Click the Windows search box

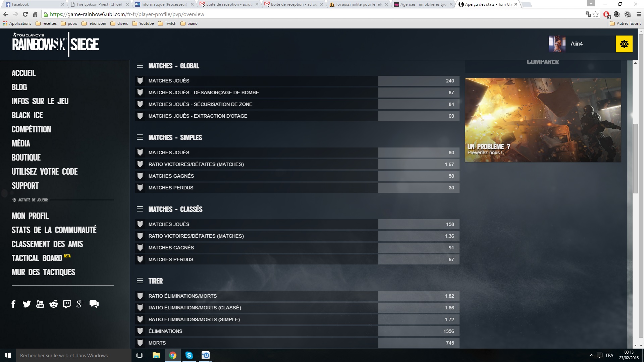point(73,355)
